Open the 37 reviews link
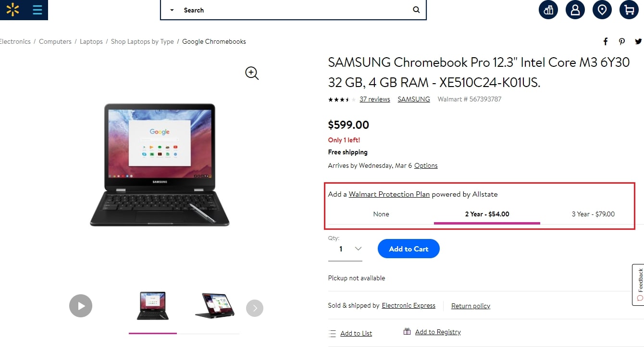Image resolution: width=644 pixels, height=351 pixels. tap(374, 99)
